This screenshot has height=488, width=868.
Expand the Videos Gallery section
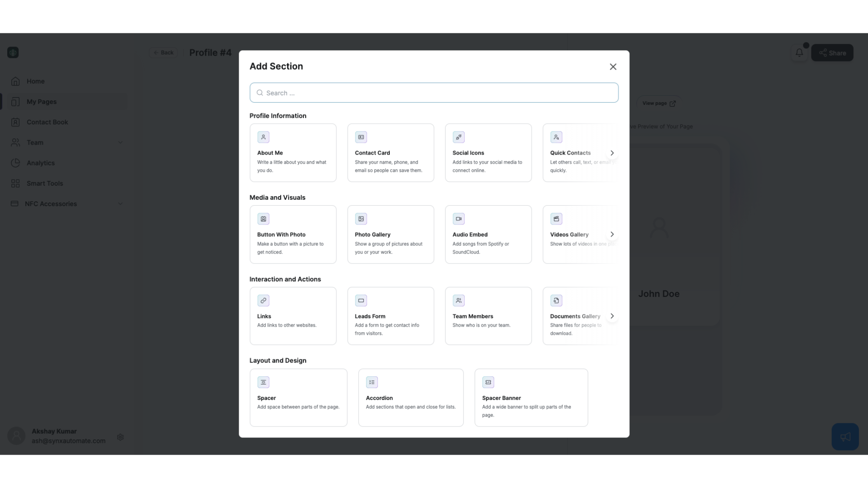(x=612, y=234)
